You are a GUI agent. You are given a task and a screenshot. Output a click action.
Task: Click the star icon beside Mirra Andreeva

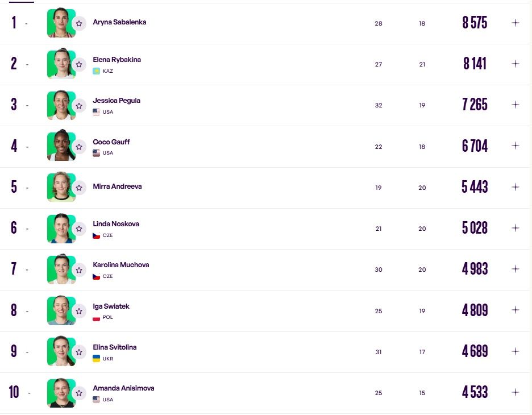(79, 188)
